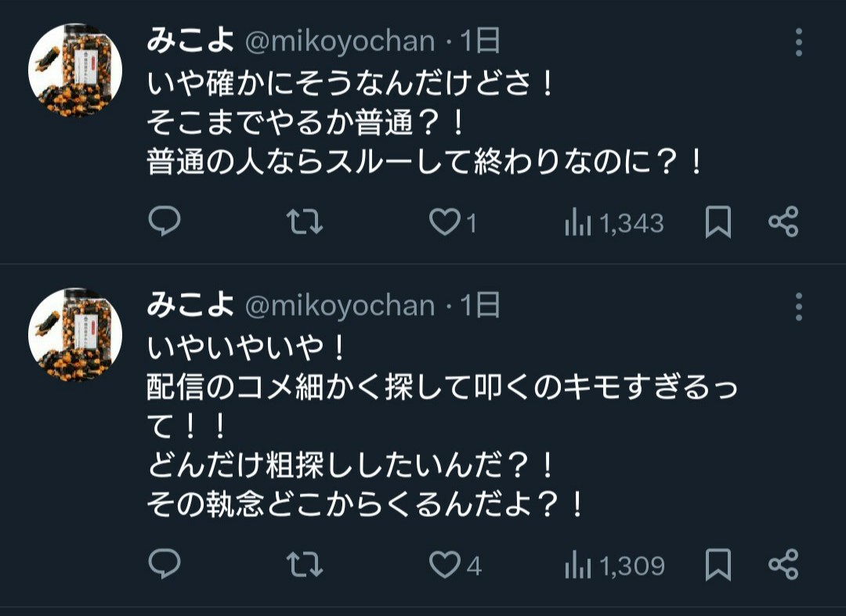Retweet the first tweet

305,223
